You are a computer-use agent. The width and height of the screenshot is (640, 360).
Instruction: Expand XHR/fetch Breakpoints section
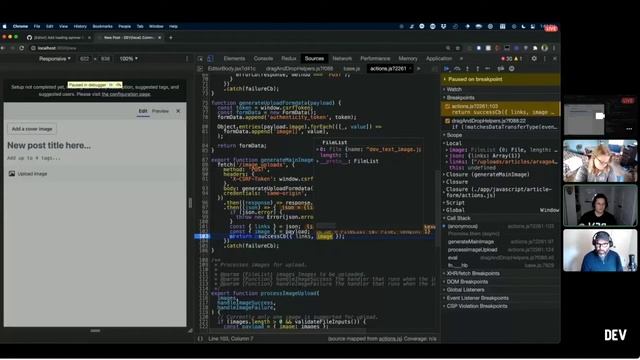473,273
